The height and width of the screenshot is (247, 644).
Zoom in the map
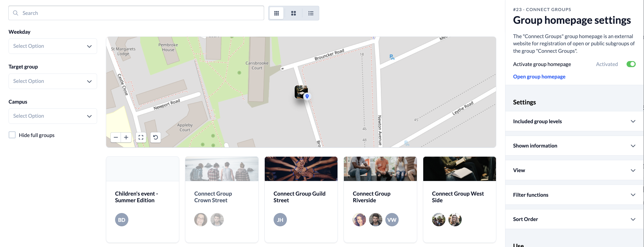pos(126,137)
